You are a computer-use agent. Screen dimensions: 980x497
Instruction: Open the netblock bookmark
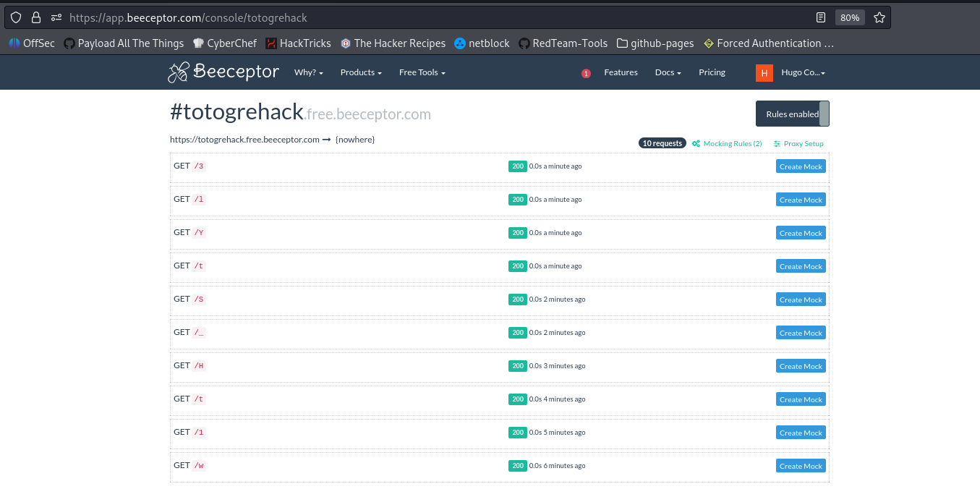(x=482, y=43)
